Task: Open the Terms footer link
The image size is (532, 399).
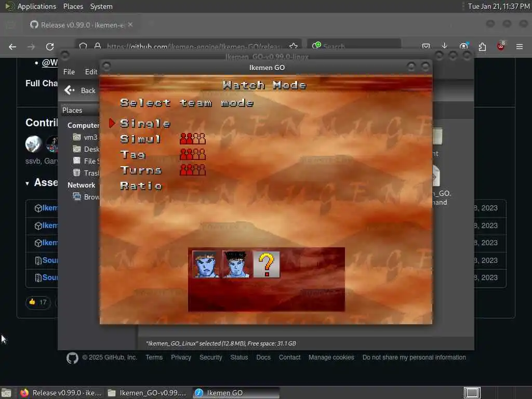Action: pos(154,357)
